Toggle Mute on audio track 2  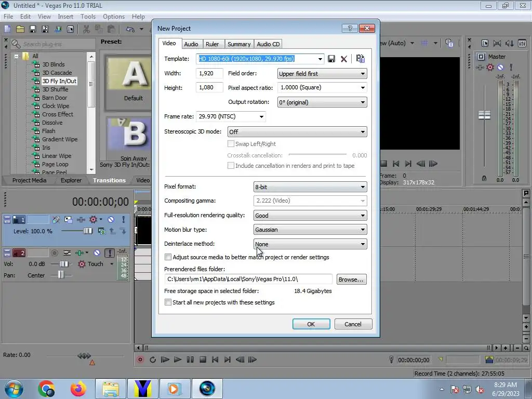coord(97,253)
